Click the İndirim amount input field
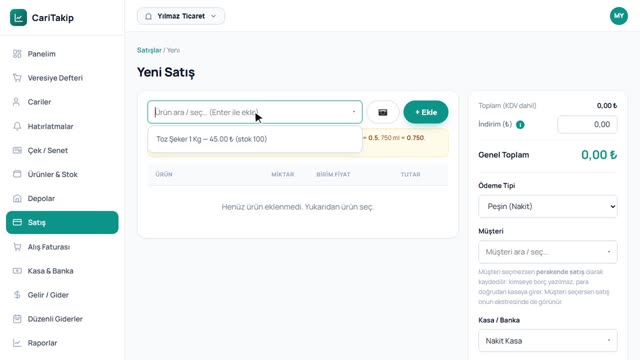The height and width of the screenshot is (360, 640). (587, 124)
